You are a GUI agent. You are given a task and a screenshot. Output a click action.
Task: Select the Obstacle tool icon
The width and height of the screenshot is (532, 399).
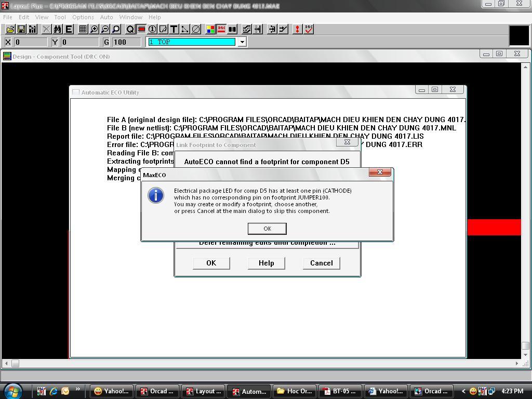(x=163, y=29)
